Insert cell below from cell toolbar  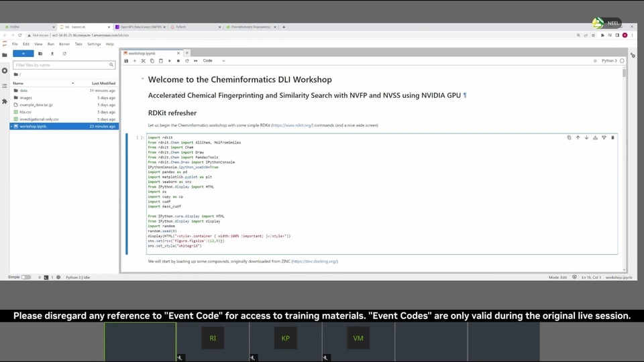coord(604,138)
